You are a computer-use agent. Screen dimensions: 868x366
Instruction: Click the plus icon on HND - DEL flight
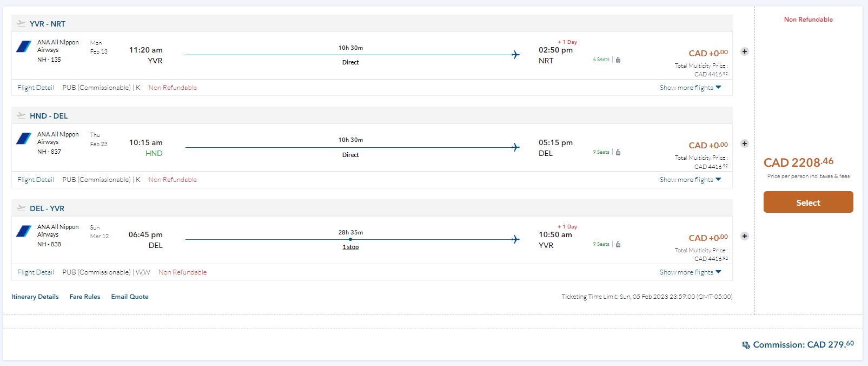[745, 143]
